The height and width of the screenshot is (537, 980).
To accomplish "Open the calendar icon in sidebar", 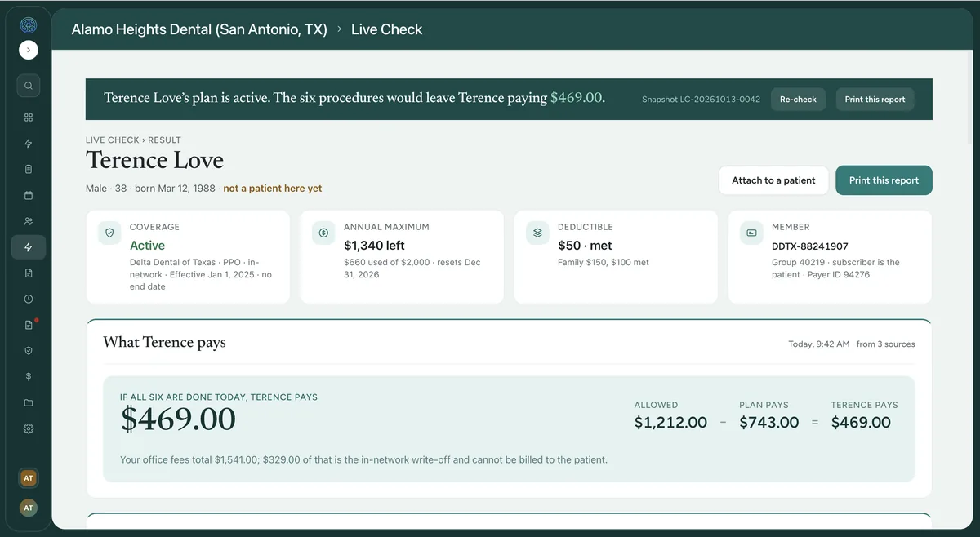I will pos(29,196).
